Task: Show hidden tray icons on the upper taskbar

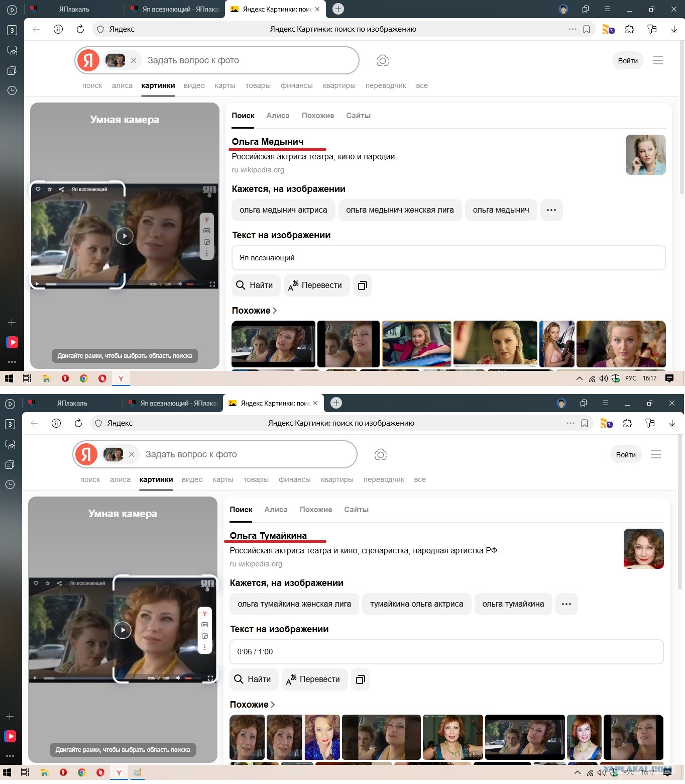Action: click(x=579, y=378)
